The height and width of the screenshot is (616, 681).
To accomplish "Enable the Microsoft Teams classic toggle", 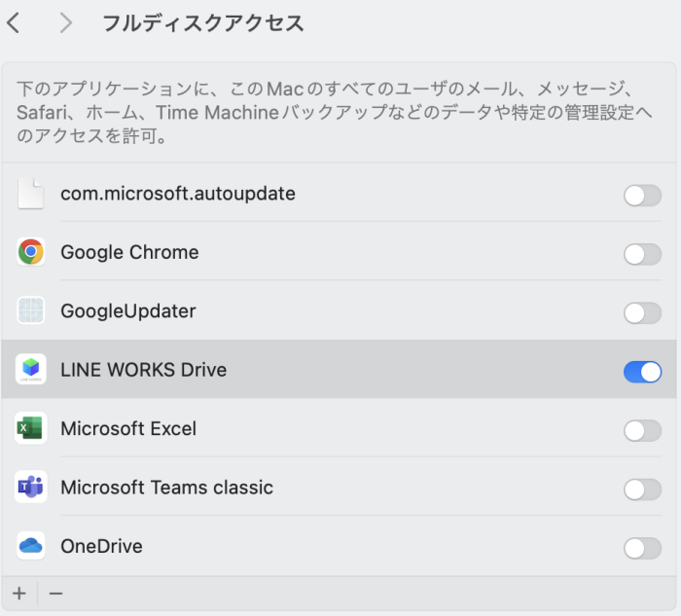I will click(642, 489).
